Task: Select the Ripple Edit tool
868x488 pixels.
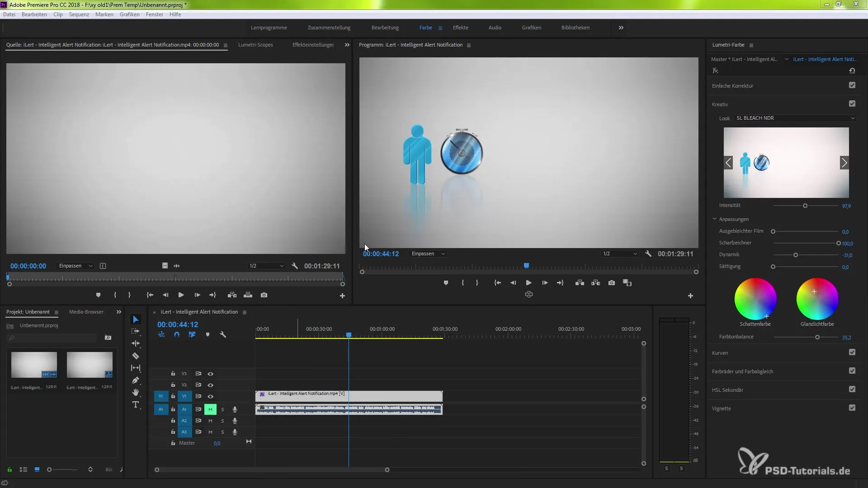Action: pyautogui.click(x=136, y=343)
